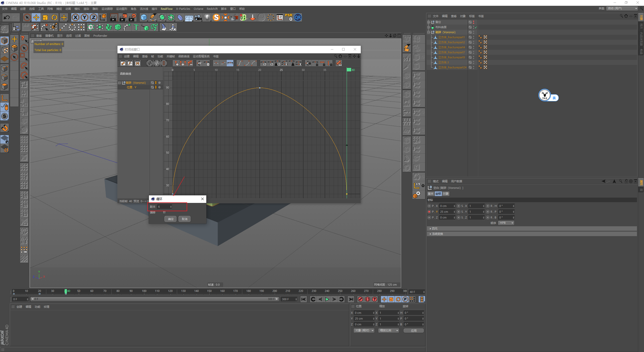Toggle the X axis lock icon

tap(75, 17)
